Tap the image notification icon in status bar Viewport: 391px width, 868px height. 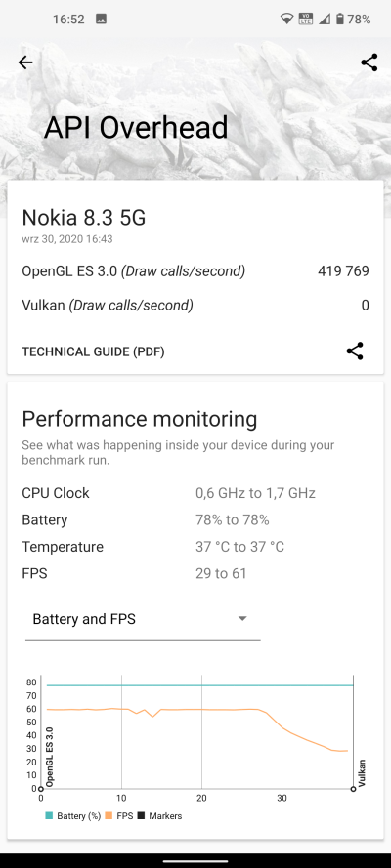pyautogui.click(x=101, y=20)
